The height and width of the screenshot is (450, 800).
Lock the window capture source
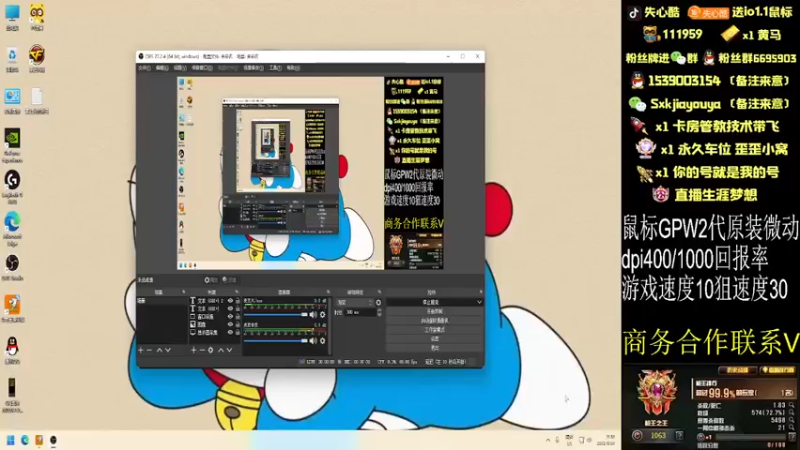point(237,316)
